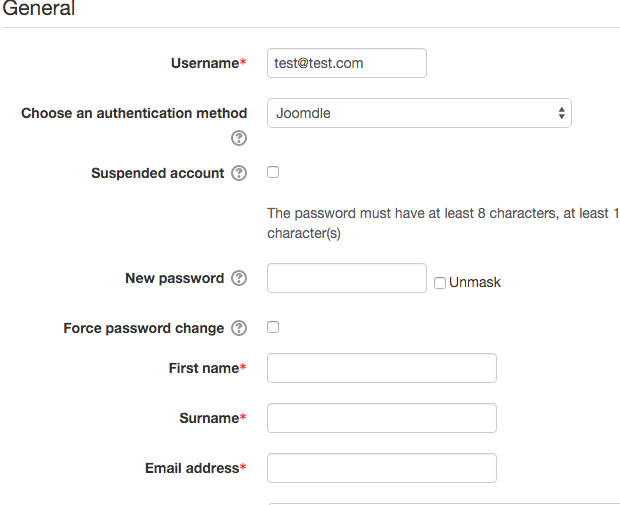Show help for New password field

point(239,278)
